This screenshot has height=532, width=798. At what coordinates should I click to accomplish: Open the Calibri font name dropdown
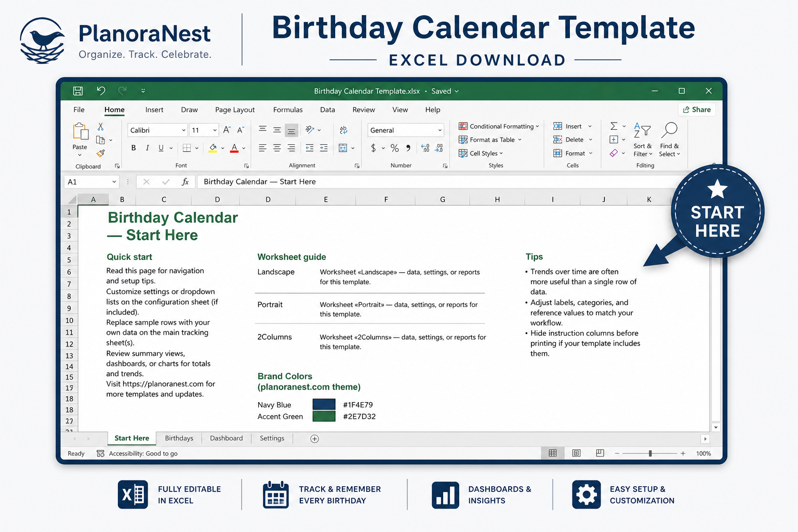coord(183,130)
